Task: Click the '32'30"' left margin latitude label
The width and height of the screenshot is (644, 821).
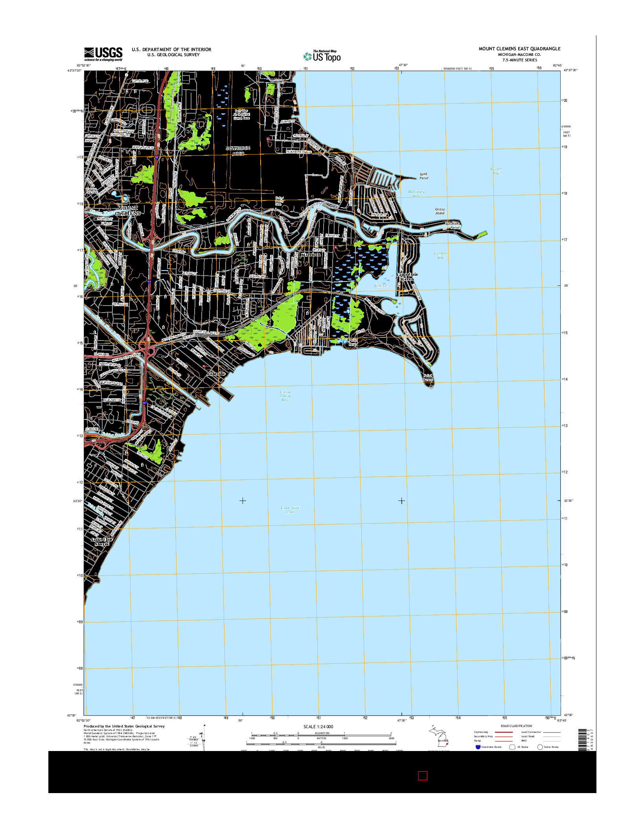Action: [x=77, y=501]
